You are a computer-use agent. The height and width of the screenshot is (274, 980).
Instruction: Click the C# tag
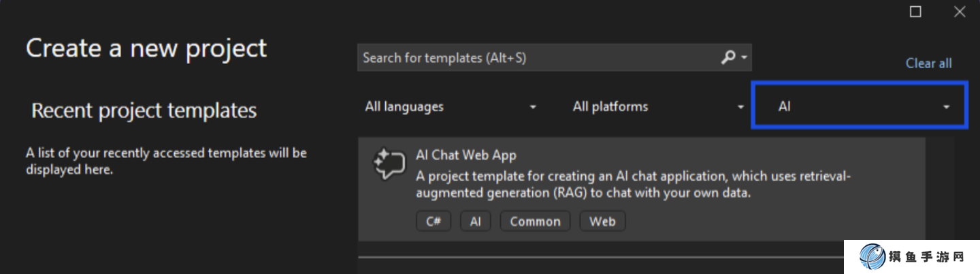click(x=434, y=222)
